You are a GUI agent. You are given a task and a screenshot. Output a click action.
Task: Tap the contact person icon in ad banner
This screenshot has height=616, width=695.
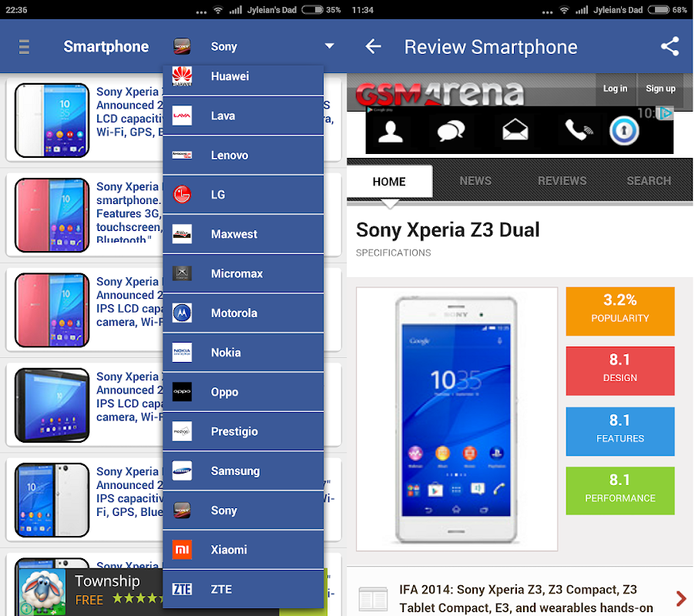tap(391, 132)
